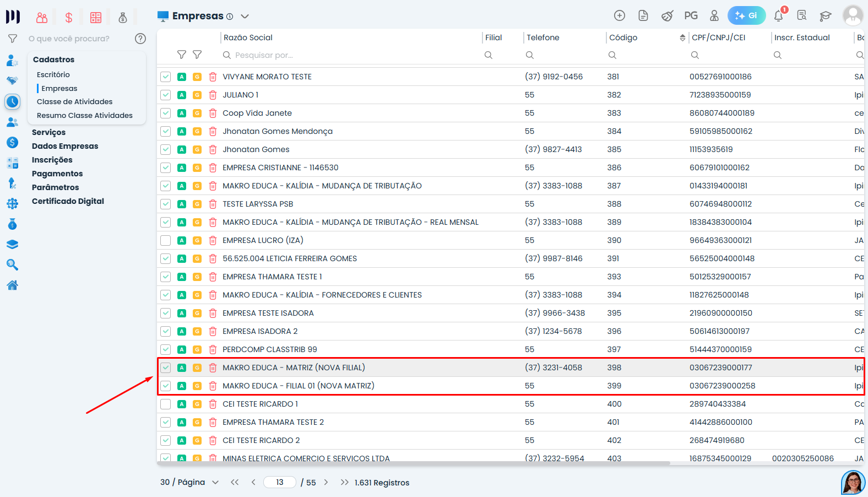Click the Gi assistant button
The width and height of the screenshot is (868, 497).
pyautogui.click(x=746, y=15)
